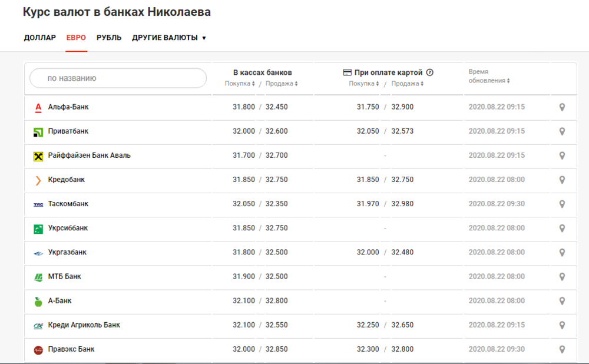589x364 pixels.
Task: Click the credit card icon in header
Action: pos(347,72)
